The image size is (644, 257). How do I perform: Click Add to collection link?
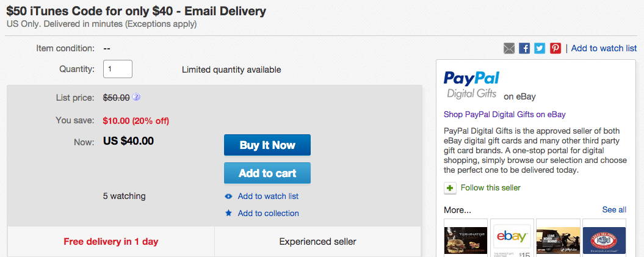click(268, 214)
